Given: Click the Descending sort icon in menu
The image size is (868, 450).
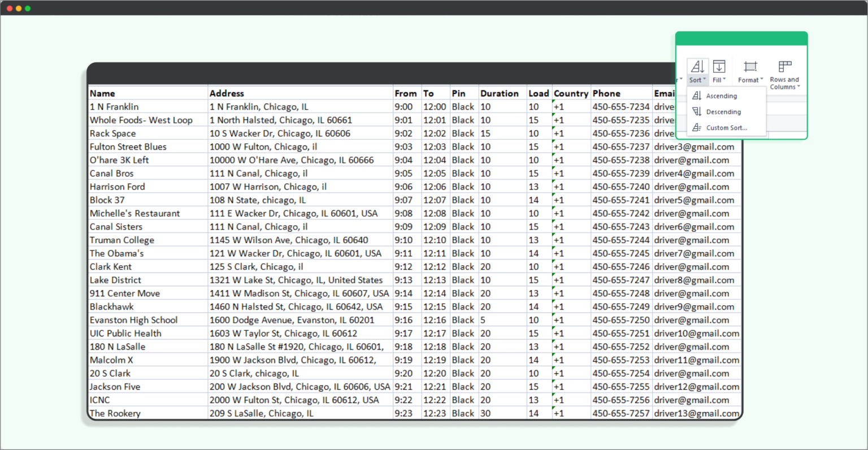Looking at the screenshot, I should pos(697,112).
